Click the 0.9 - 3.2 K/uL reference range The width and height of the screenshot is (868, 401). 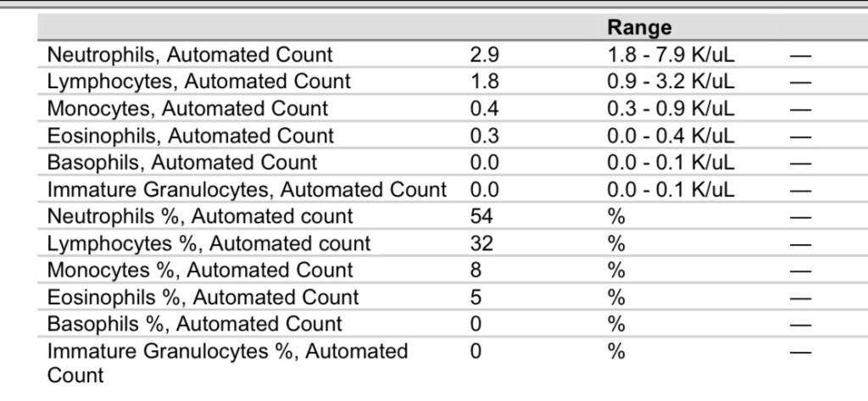click(670, 81)
